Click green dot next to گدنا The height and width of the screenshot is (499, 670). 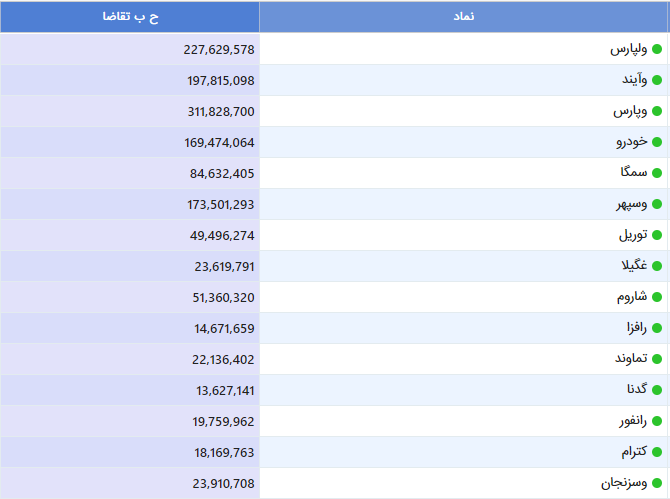(x=657, y=390)
